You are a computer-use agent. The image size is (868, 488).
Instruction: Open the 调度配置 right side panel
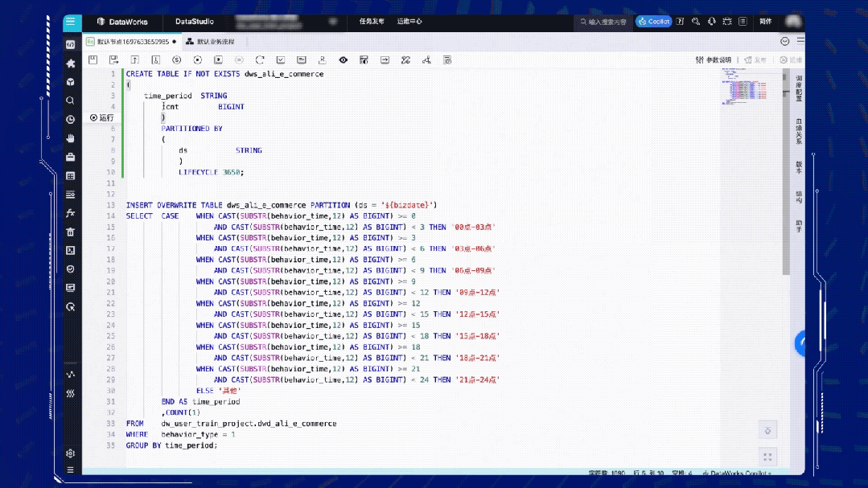tap(799, 88)
